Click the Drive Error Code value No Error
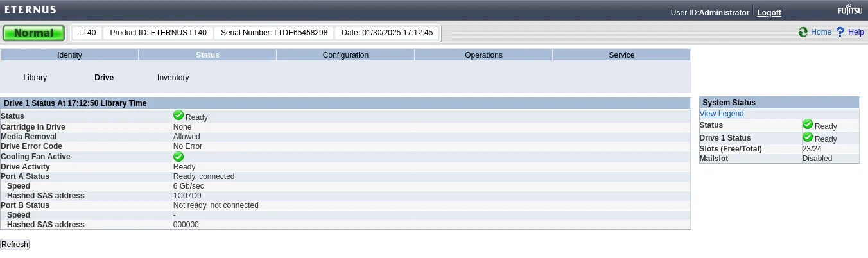This screenshot has width=868, height=258. click(187, 146)
